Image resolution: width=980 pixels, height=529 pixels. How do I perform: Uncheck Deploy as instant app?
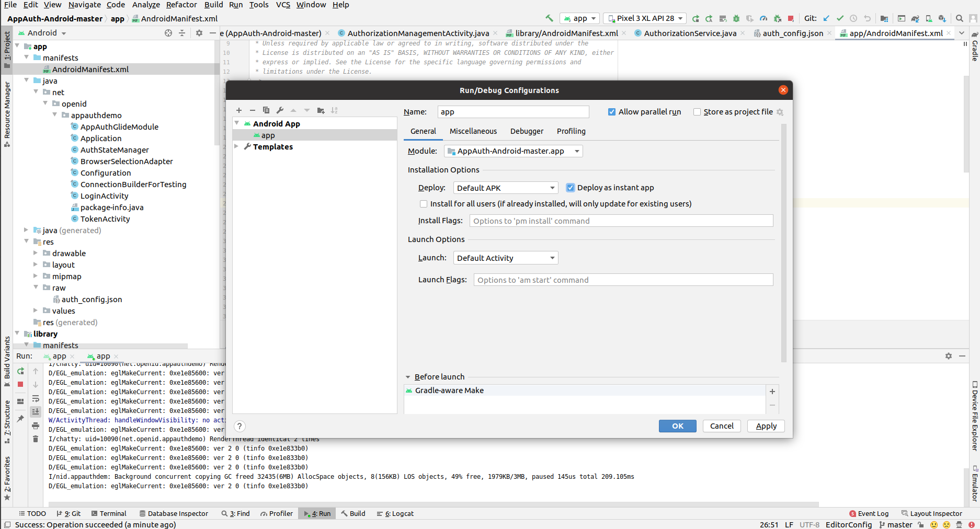[x=570, y=188]
